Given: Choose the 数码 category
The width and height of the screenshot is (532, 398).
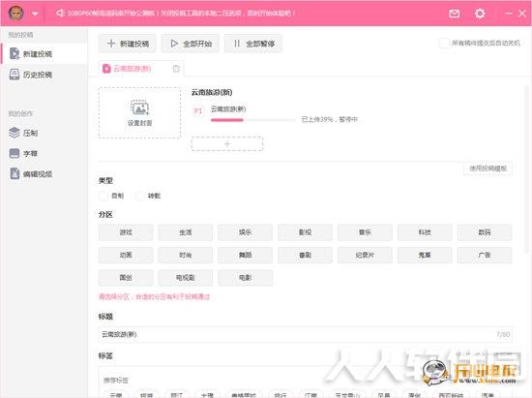Looking at the screenshot, I should (485, 232).
